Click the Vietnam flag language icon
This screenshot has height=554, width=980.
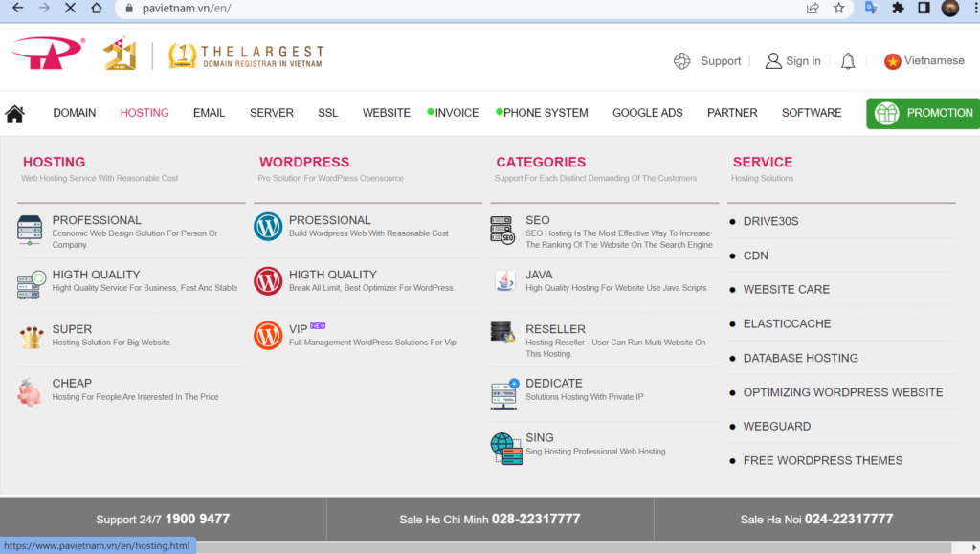click(x=893, y=61)
